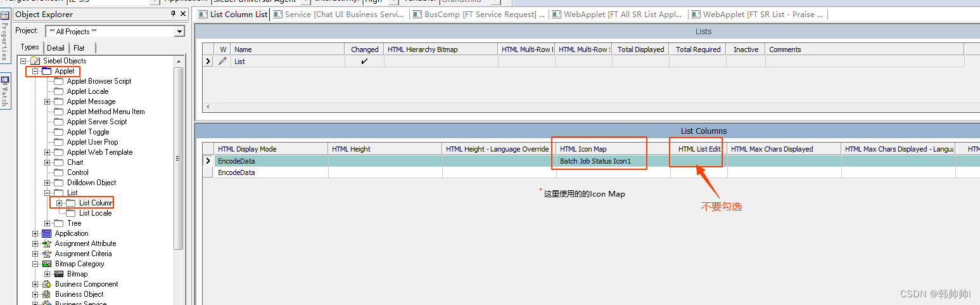This screenshot has width=980, height=305.
Task: Click the Assignment Criteria icon in tree
Action: pos(47,254)
